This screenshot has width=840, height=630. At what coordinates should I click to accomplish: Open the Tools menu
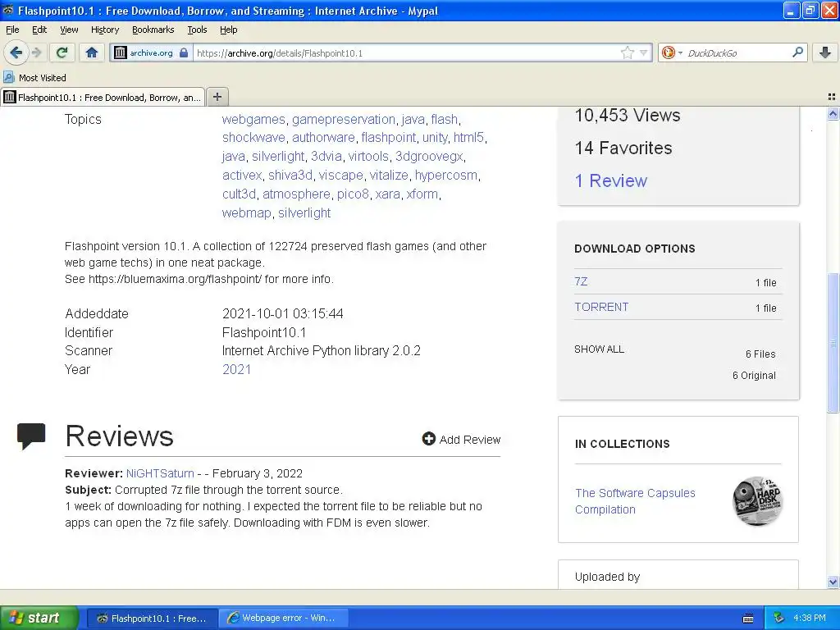coord(197,30)
